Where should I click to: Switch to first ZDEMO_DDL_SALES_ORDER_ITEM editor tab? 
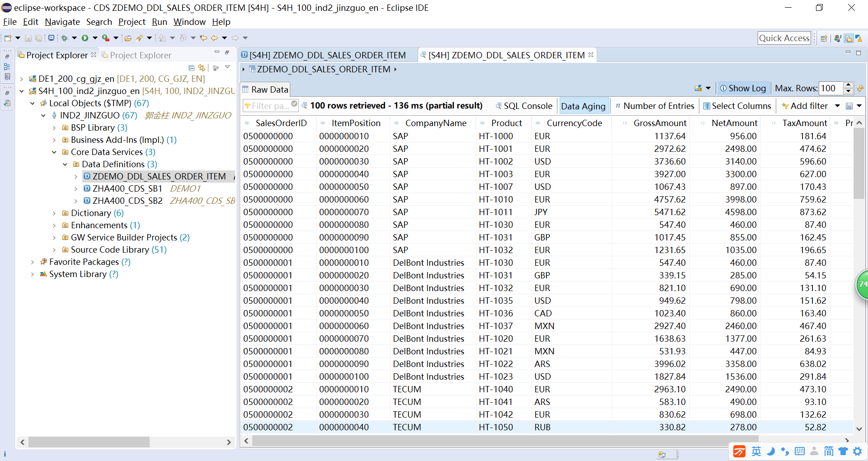(323, 55)
